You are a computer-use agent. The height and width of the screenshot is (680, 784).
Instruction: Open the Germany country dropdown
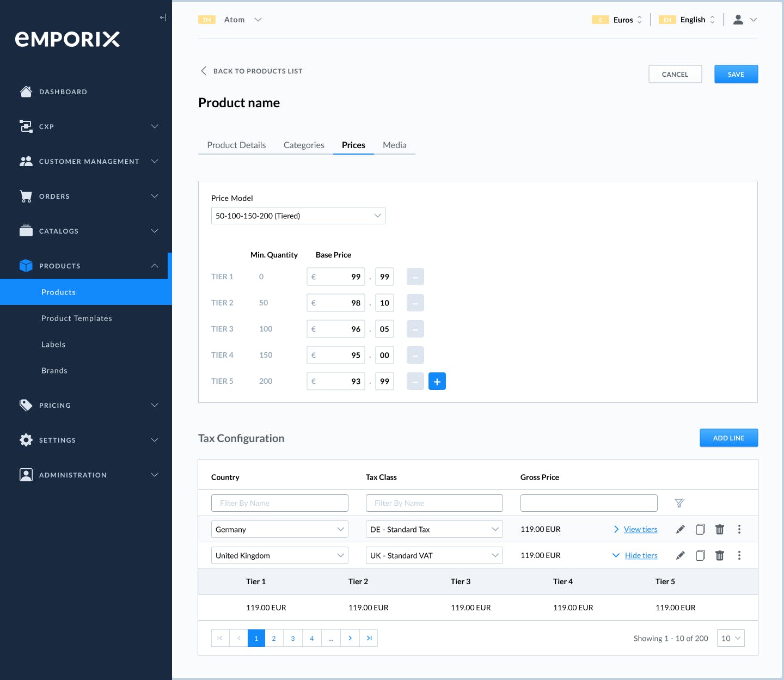280,529
